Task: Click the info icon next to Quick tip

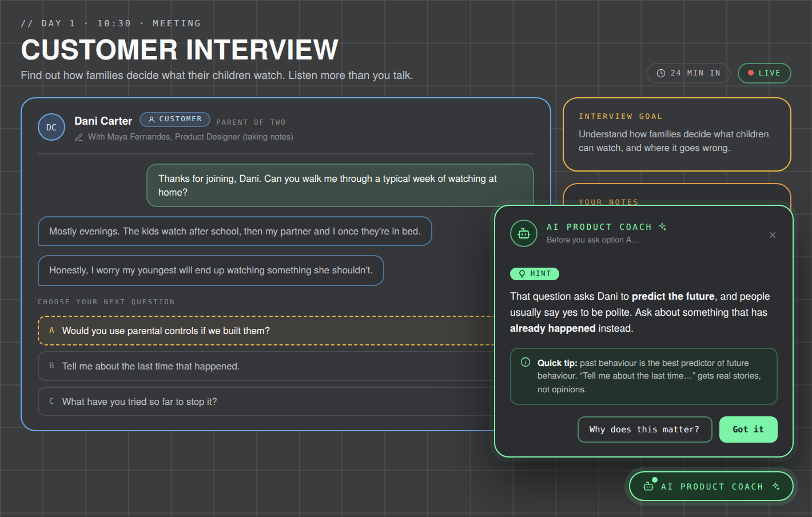Action: point(526,362)
